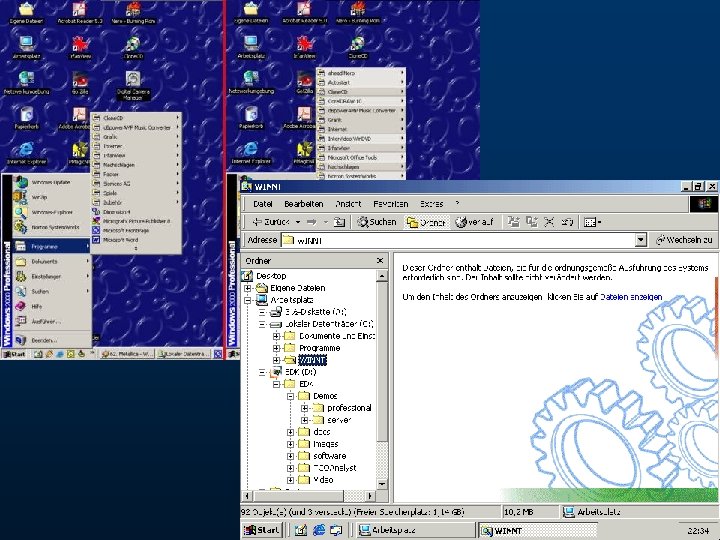Toggle the Ordner folder pane button
720x540 pixels.
coord(426,222)
